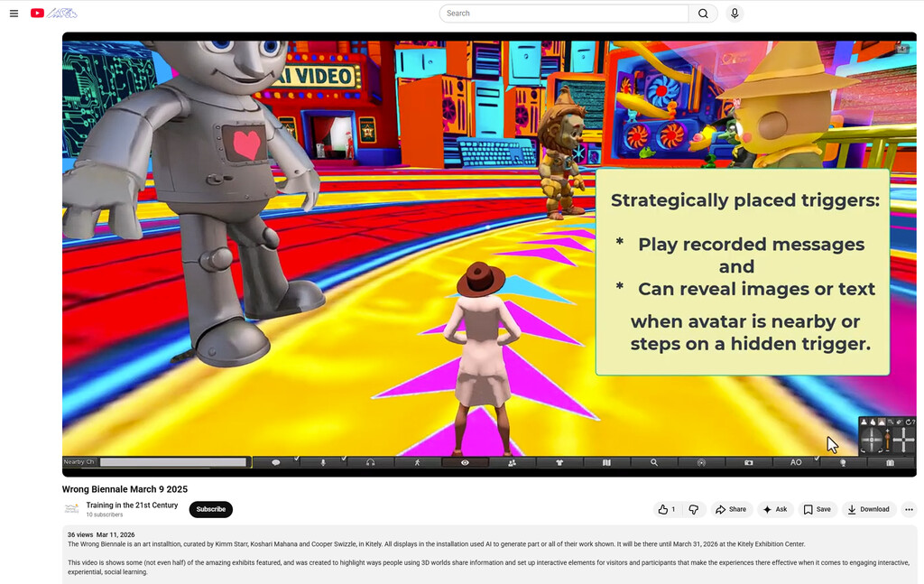The height and width of the screenshot is (584, 924).
Task: Start voice search with microphone icon
Action: click(735, 14)
